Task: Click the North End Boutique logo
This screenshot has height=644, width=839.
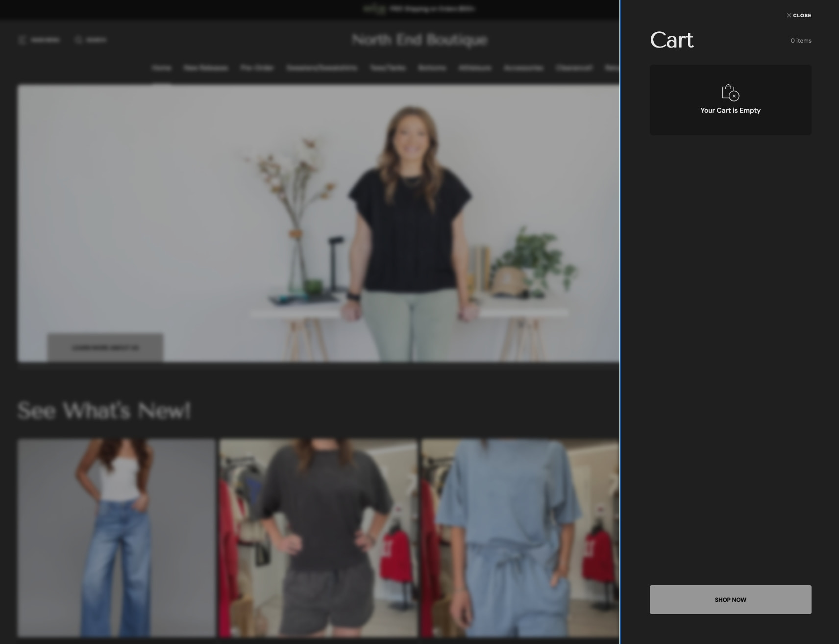Action: (x=419, y=40)
